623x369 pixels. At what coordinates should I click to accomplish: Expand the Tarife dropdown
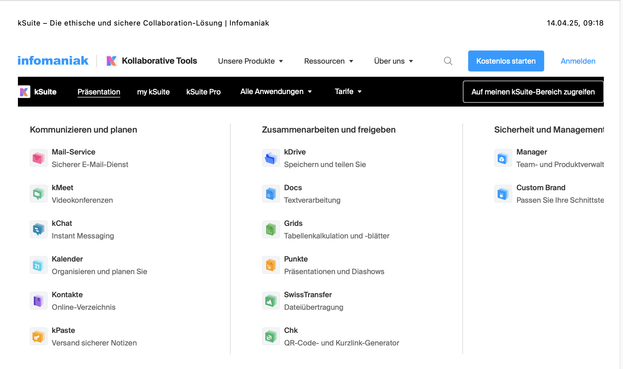click(348, 92)
